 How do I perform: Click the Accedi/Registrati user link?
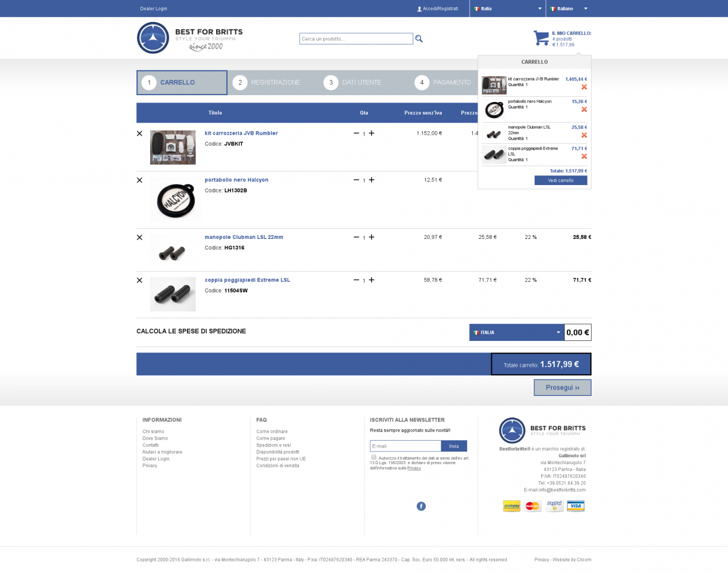(x=437, y=9)
